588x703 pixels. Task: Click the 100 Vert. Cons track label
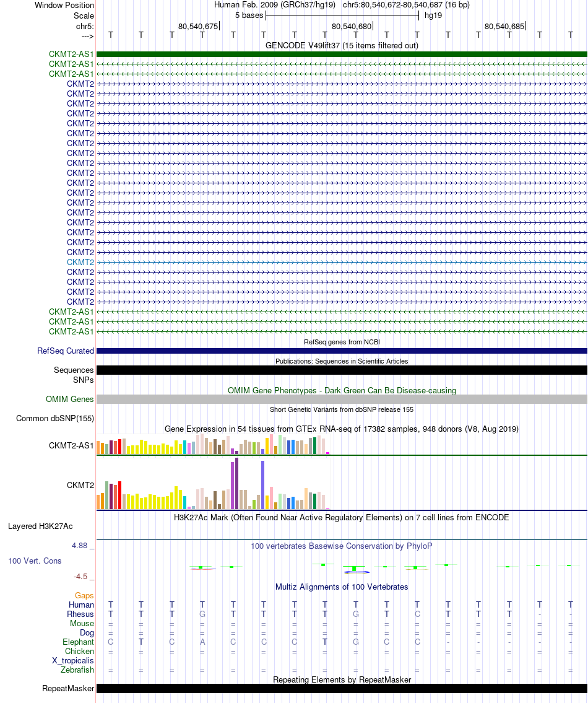tap(35, 561)
